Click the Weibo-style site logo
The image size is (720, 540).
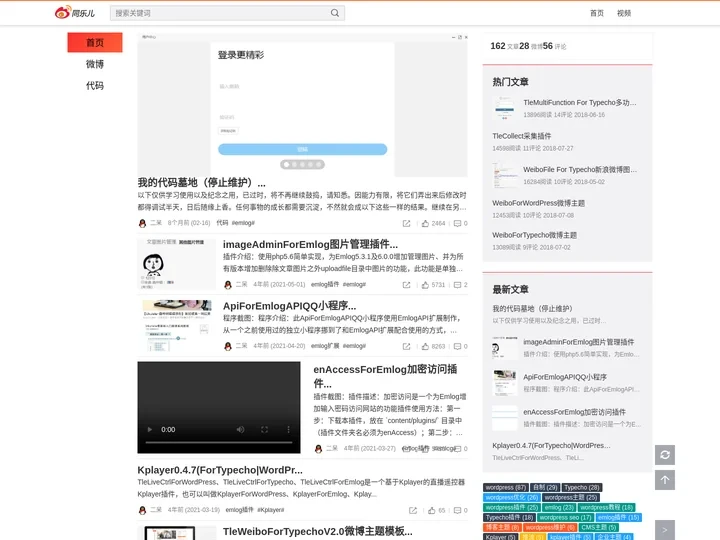[74, 12]
